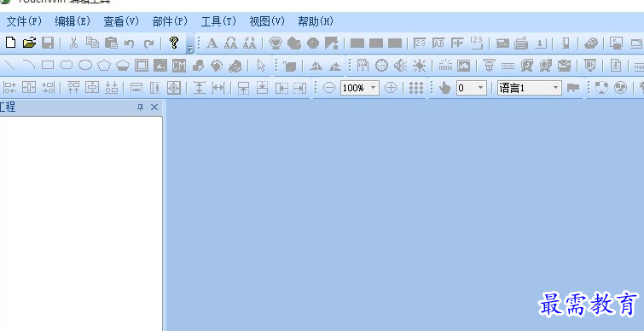
Task: Open the 文件(F) menu
Action: point(24,21)
